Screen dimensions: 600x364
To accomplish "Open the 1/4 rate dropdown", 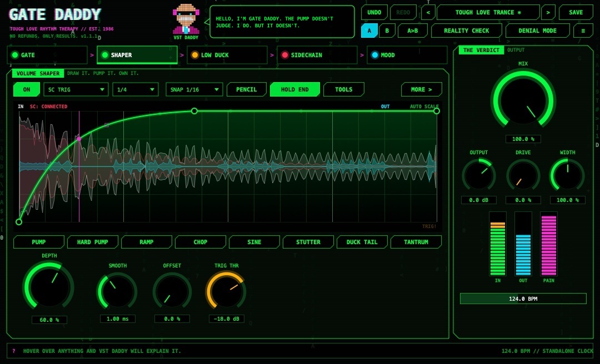I will coord(136,89).
